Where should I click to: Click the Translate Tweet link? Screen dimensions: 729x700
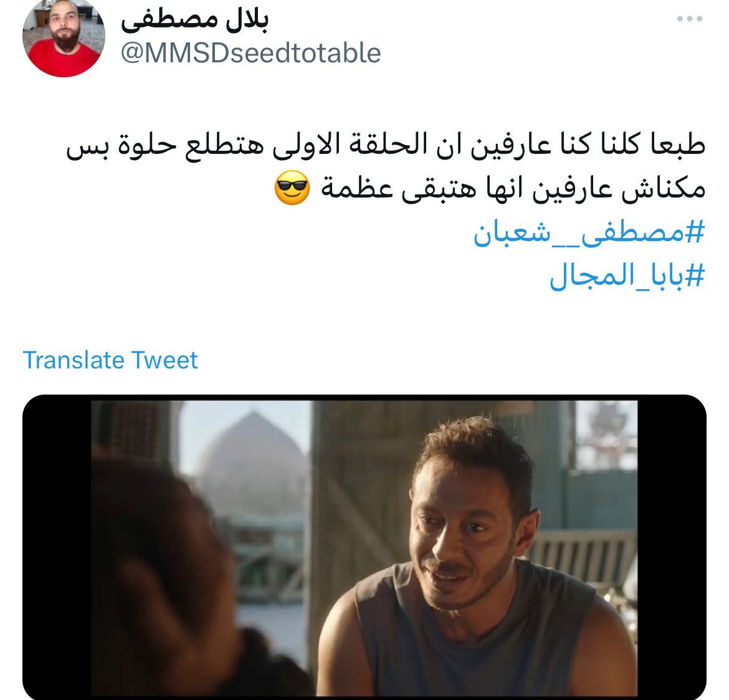point(110,360)
